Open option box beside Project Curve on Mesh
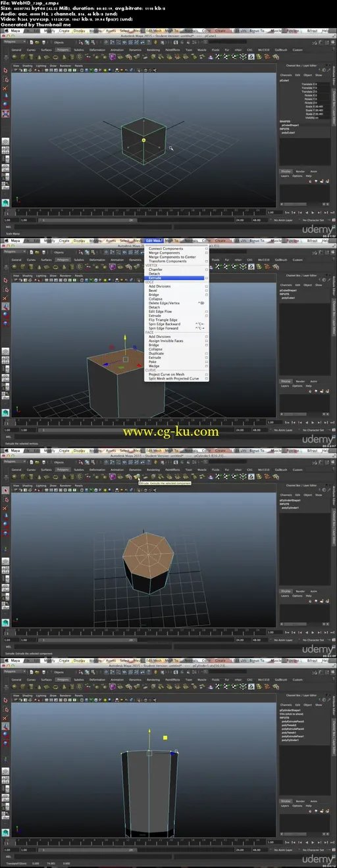Image resolution: width=337 pixels, height=868 pixels. [x=207, y=374]
